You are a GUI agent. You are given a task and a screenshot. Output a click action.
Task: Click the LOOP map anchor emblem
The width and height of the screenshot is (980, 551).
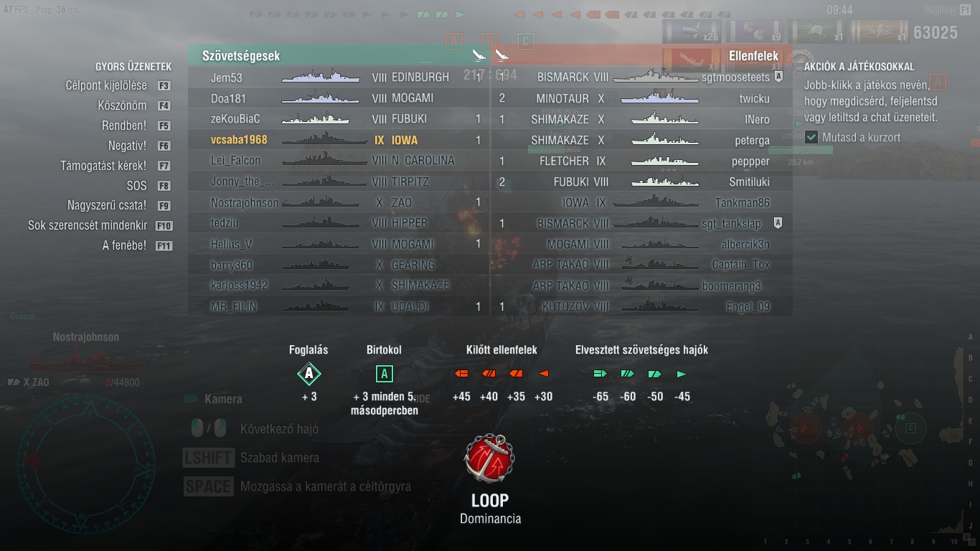coord(489,458)
